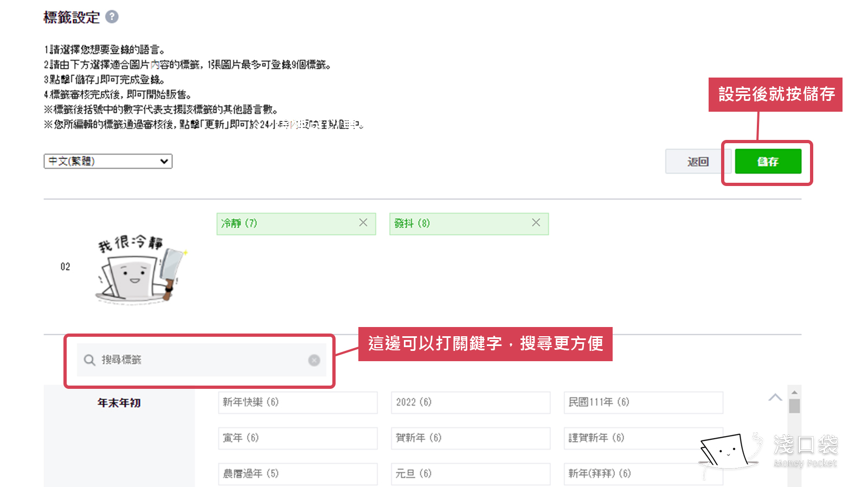Focus the 搜尋標籤 search input
The image size is (868, 487).
[201, 360]
